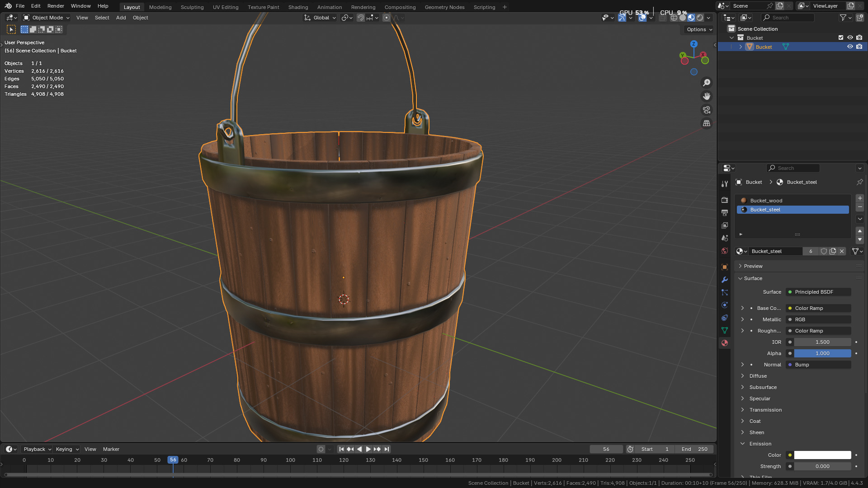Toggle viewport overlays button
Image resolution: width=868 pixels, height=488 pixels.
pos(642,18)
